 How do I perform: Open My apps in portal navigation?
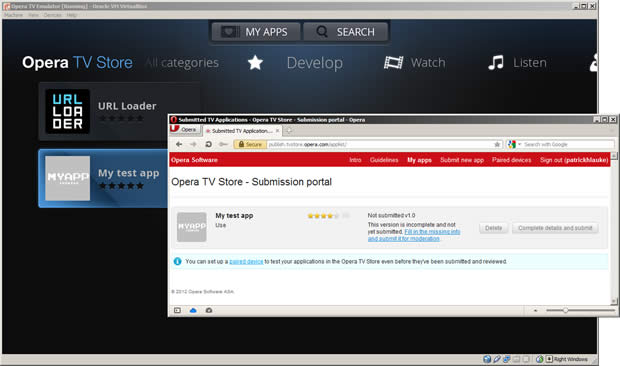click(419, 160)
